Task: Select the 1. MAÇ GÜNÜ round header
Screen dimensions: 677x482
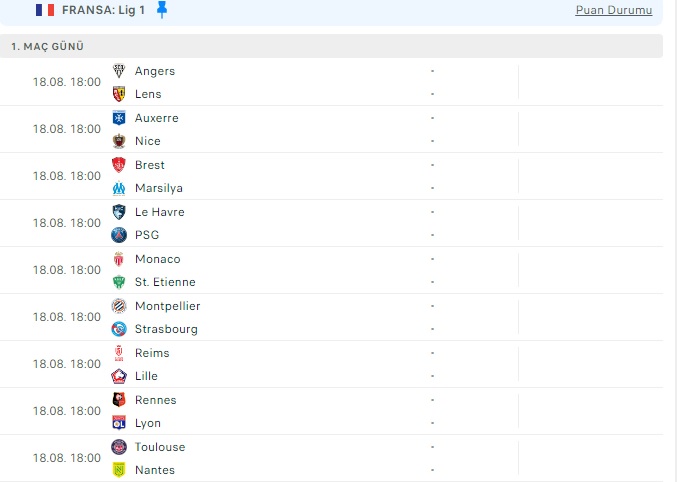Action: coord(331,46)
